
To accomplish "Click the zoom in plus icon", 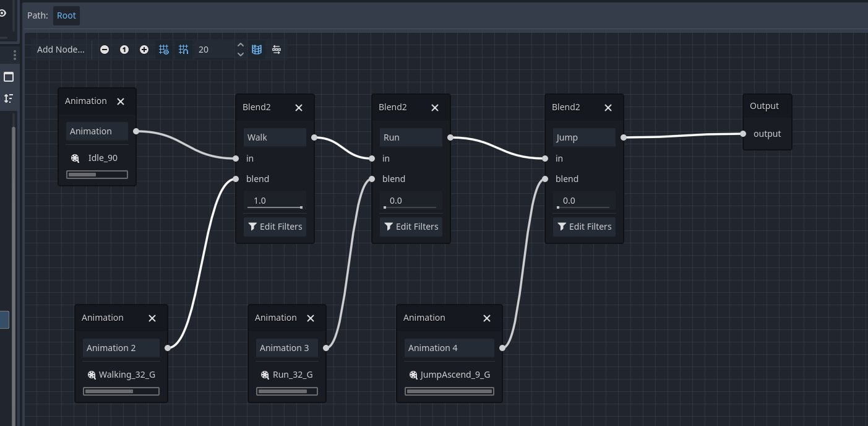I will pos(144,50).
